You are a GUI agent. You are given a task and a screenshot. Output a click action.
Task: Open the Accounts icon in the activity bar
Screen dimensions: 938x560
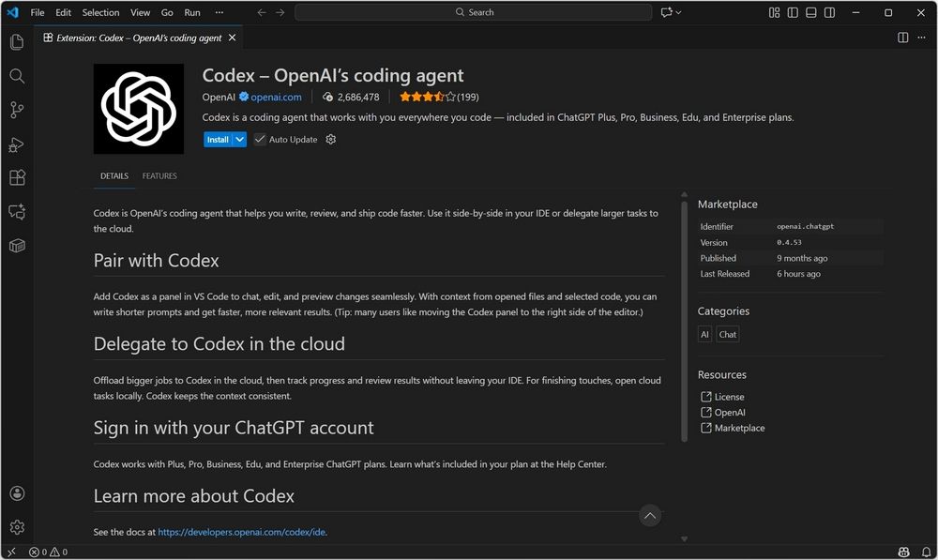pos(16,492)
